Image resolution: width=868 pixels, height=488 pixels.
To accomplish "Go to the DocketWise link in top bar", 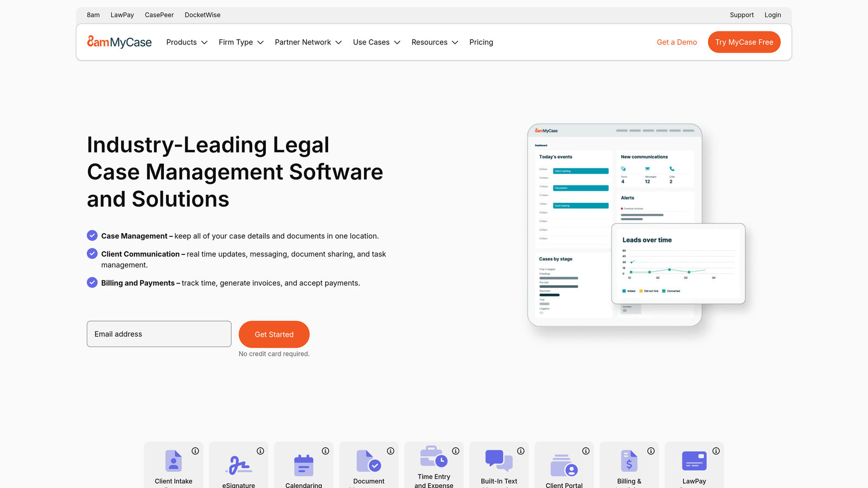I will click(x=202, y=15).
